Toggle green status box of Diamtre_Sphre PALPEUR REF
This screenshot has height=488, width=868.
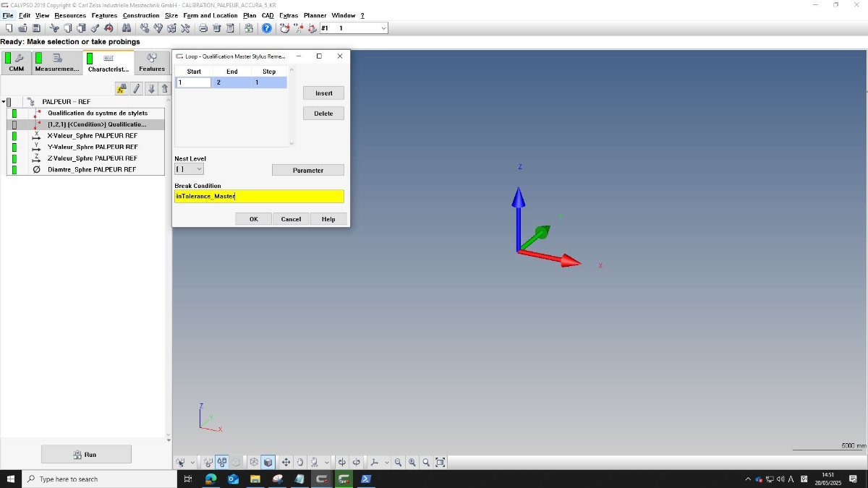[x=14, y=169]
